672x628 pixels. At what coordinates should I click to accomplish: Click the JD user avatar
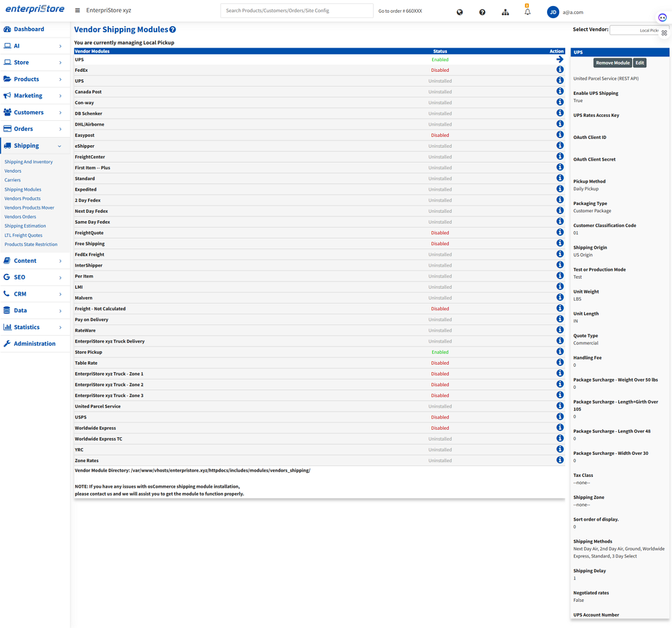(552, 12)
